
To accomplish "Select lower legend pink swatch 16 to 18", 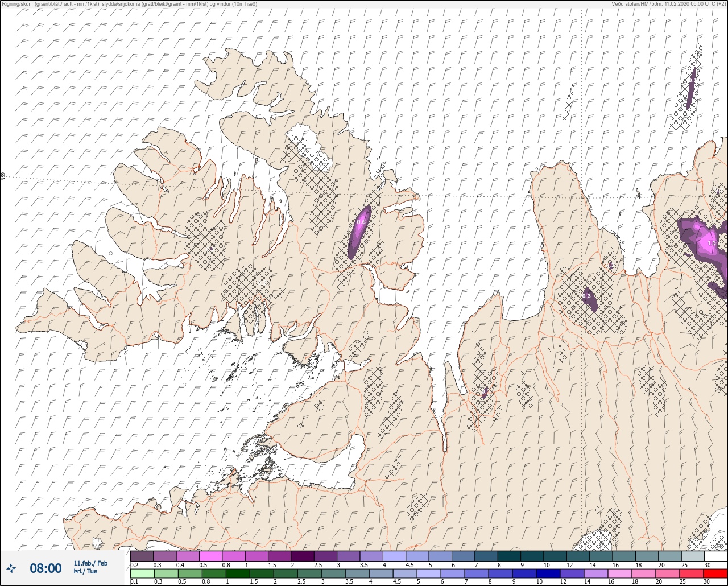I will (620, 573).
